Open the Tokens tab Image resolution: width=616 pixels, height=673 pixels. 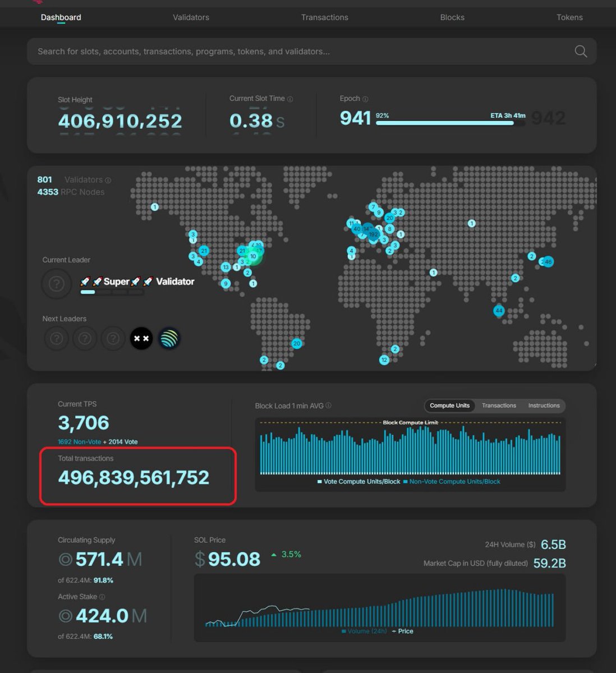[569, 17]
